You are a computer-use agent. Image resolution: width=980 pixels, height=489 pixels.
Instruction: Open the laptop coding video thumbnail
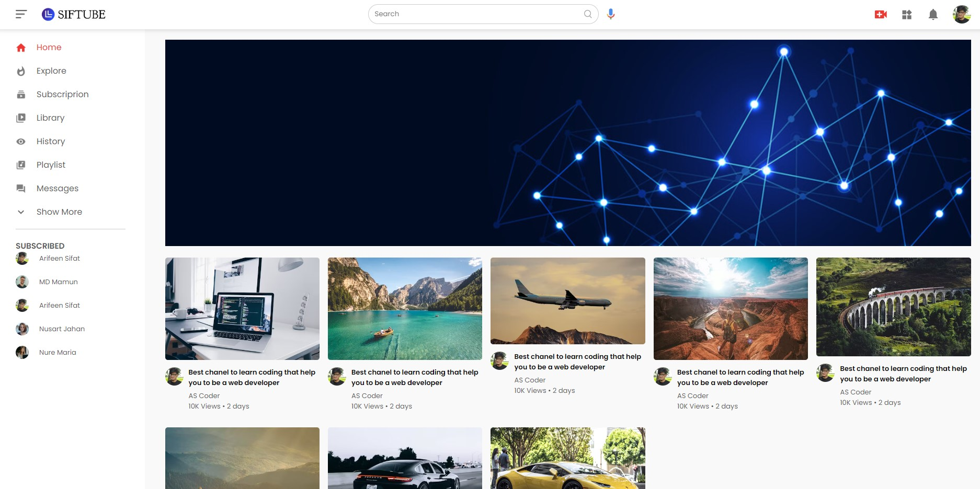point(242,308)
